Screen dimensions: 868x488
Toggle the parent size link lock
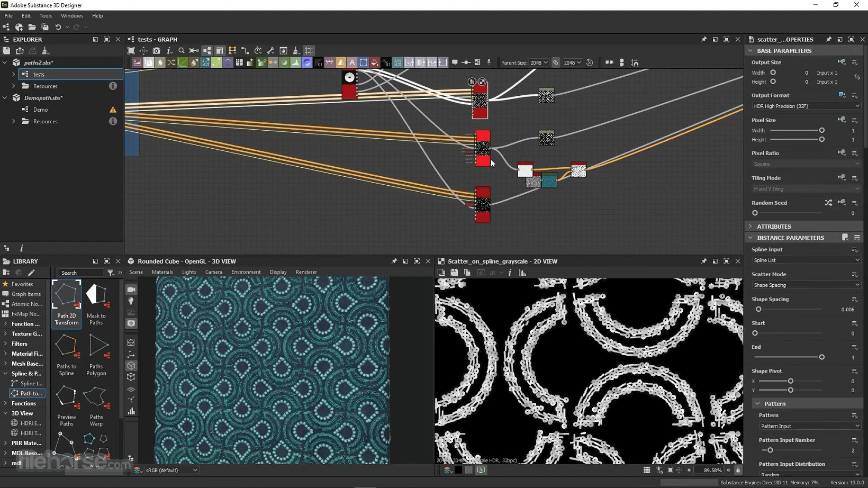click(556, 62)
